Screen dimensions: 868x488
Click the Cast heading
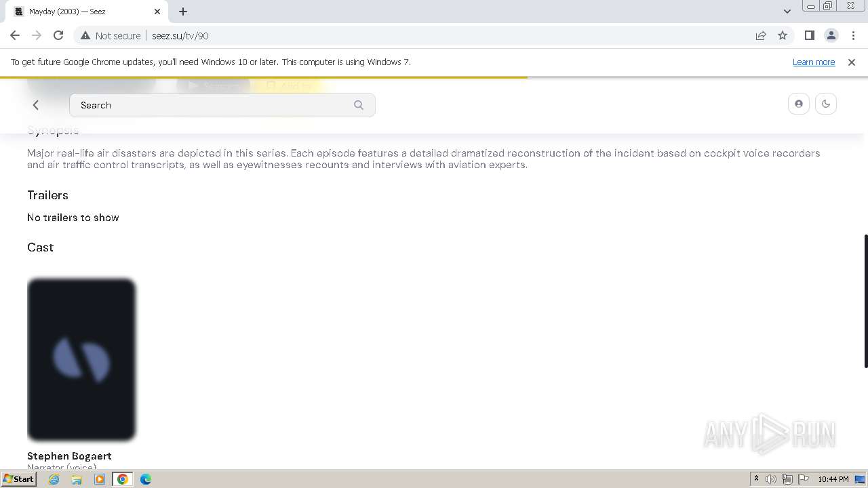[x=40, y=247]
